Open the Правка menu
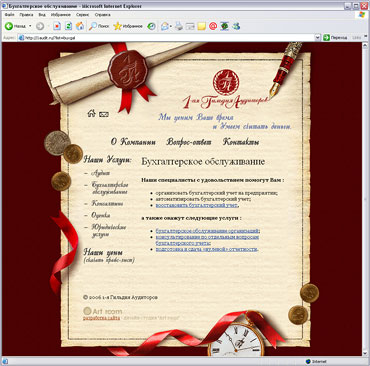This screenshot has height=366, width=370. pos(26,15)
